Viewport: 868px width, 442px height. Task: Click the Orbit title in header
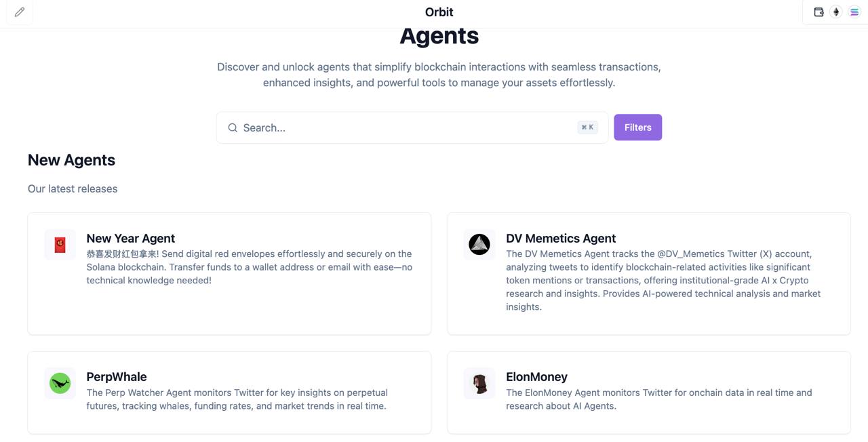pyautogui.click(x=439, y=12)
